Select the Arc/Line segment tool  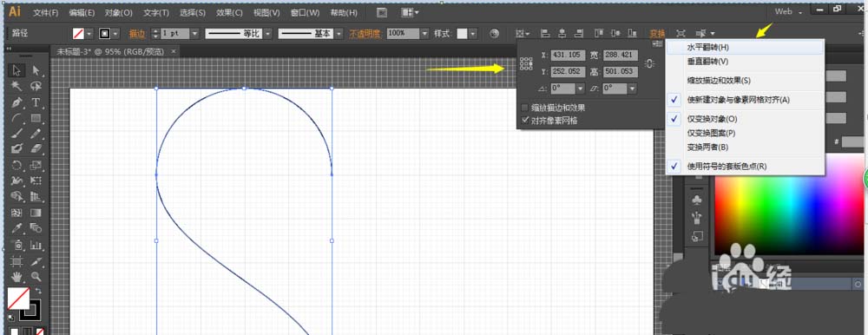[17, 118]
